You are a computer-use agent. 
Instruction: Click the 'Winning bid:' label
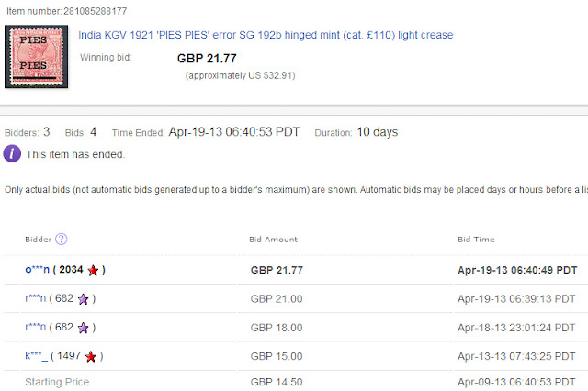pyautogui.click(x=106, y=58)
